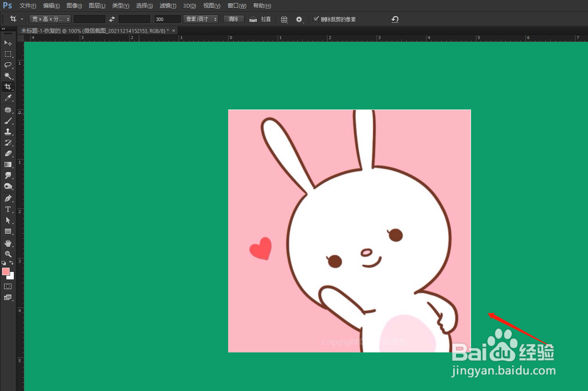Open the Select menu
The image size is (588, 391).
point(144,6)
